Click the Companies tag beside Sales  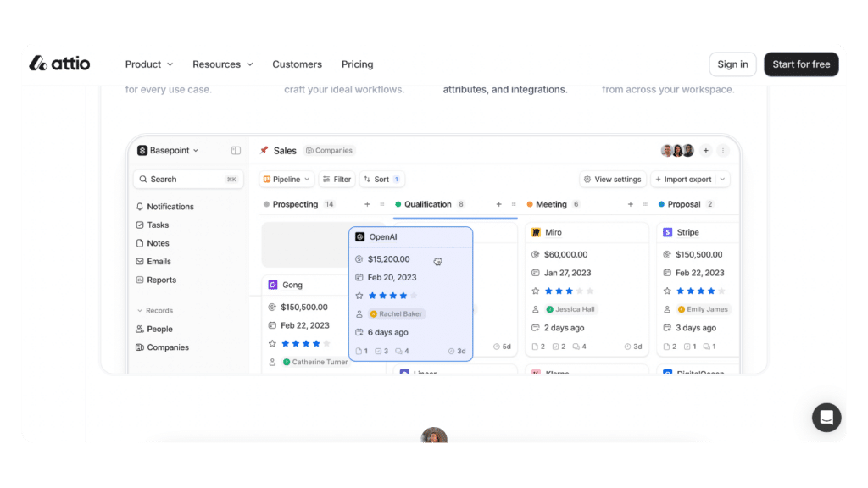330,151
